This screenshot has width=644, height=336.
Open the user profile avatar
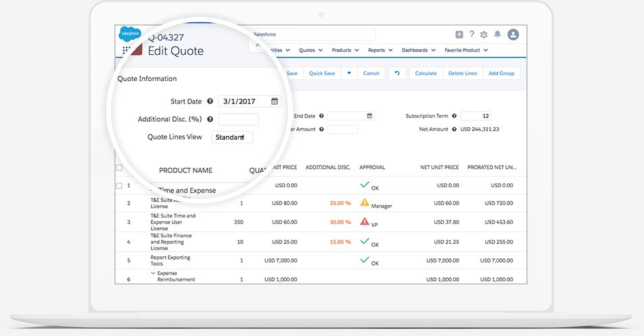click(513, 34)
